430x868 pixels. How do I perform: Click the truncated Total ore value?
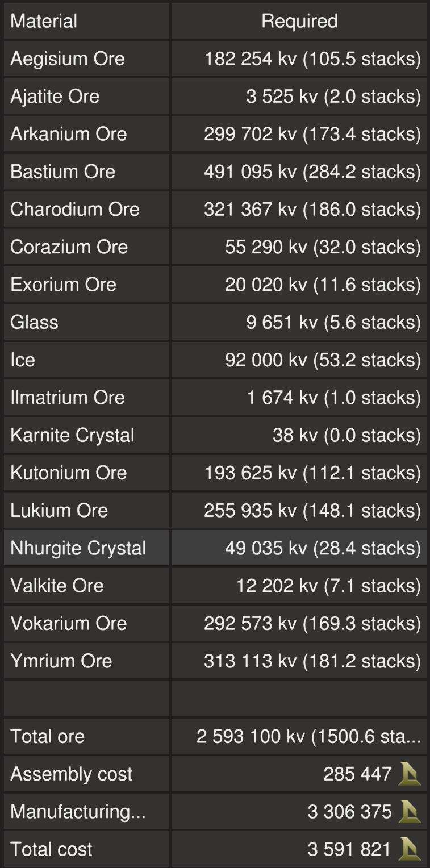tap(308, 736)
